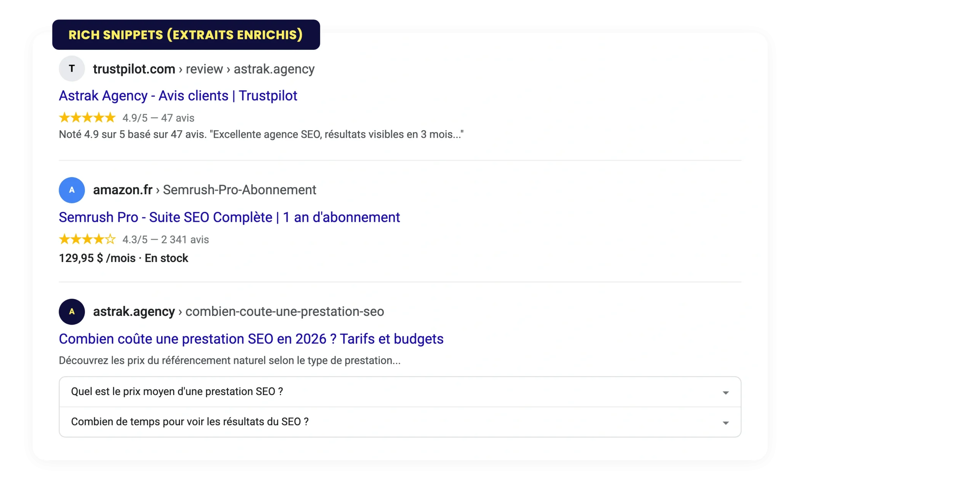Viewport: 980px width, 493px height.
Task: Click the amazon.fr blue circle favicon
Action: pyautogui.click(x=72, y=190)
